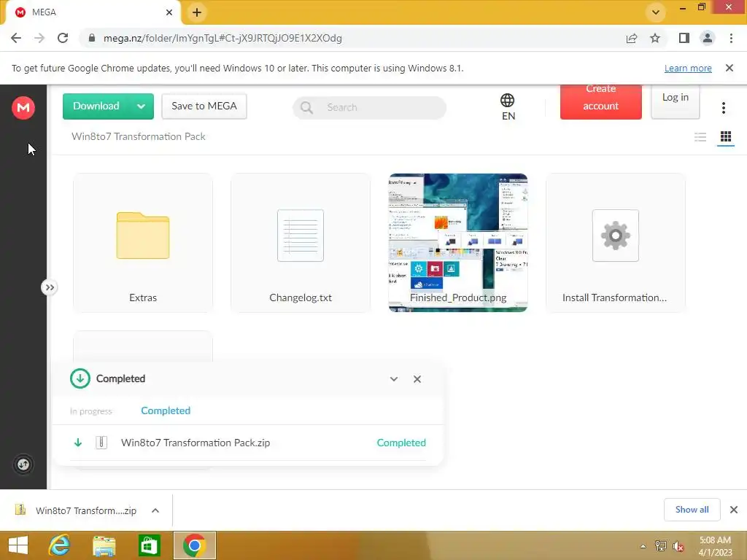
Task: Close the Chrome downloads shelf
Action: [x=734, y=510]
